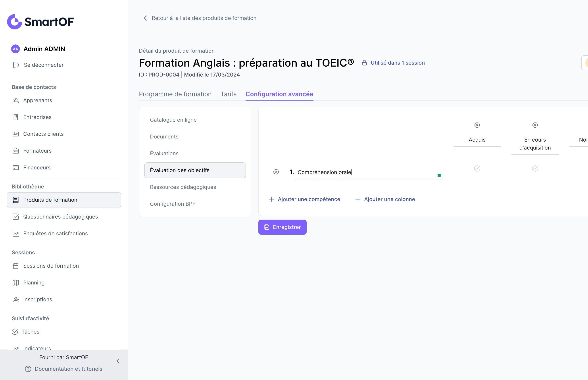588x380 pixels.
Task: Switch to the Programme de formation tab
Action: 175,94
